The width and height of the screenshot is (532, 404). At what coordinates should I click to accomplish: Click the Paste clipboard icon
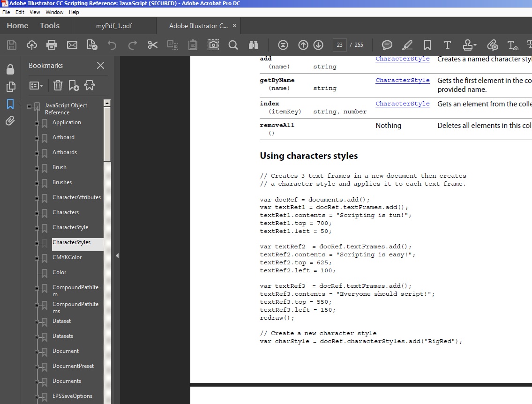click(193, 45)
